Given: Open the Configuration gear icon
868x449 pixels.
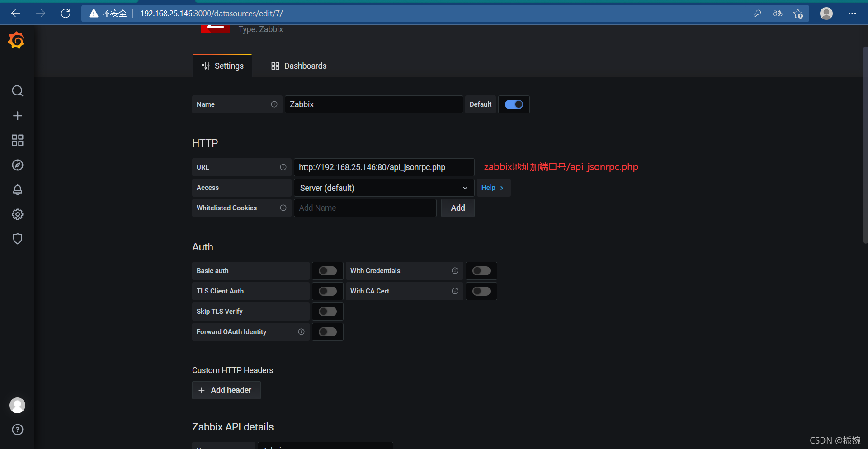Looking at the screenshot, I should coord(17,214).
